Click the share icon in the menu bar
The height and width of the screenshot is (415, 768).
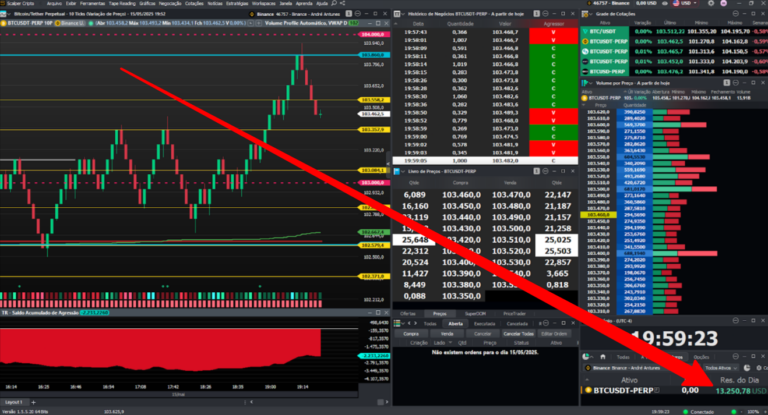(343, 3)
